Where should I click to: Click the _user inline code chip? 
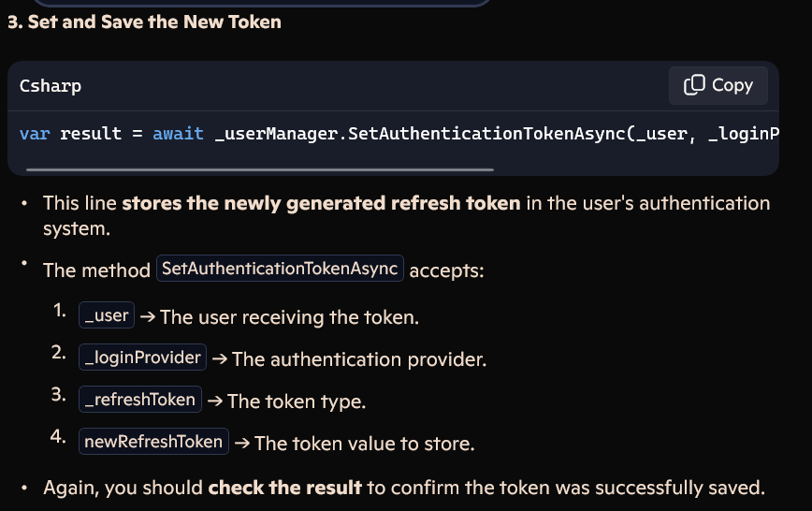(x=107, y=315)
